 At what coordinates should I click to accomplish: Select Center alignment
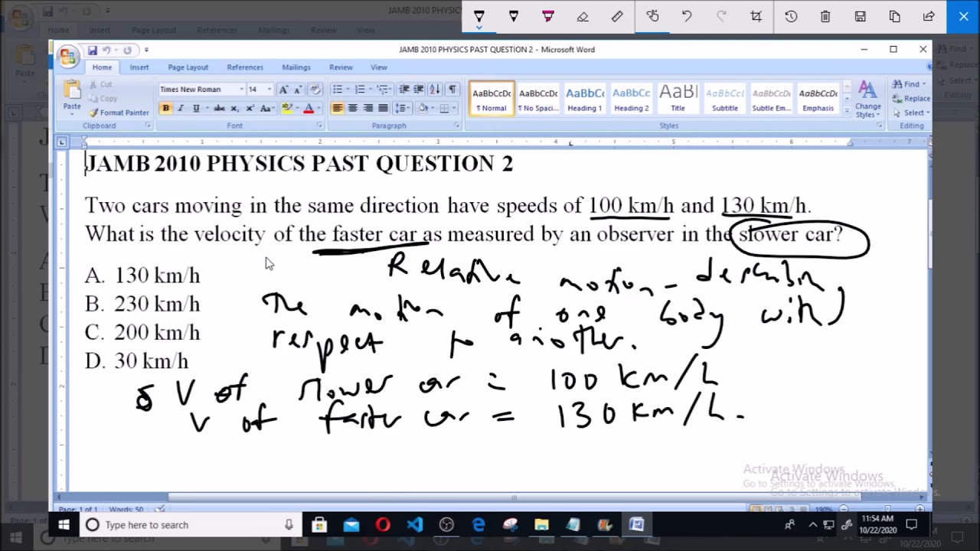click(x=353, y=108)
